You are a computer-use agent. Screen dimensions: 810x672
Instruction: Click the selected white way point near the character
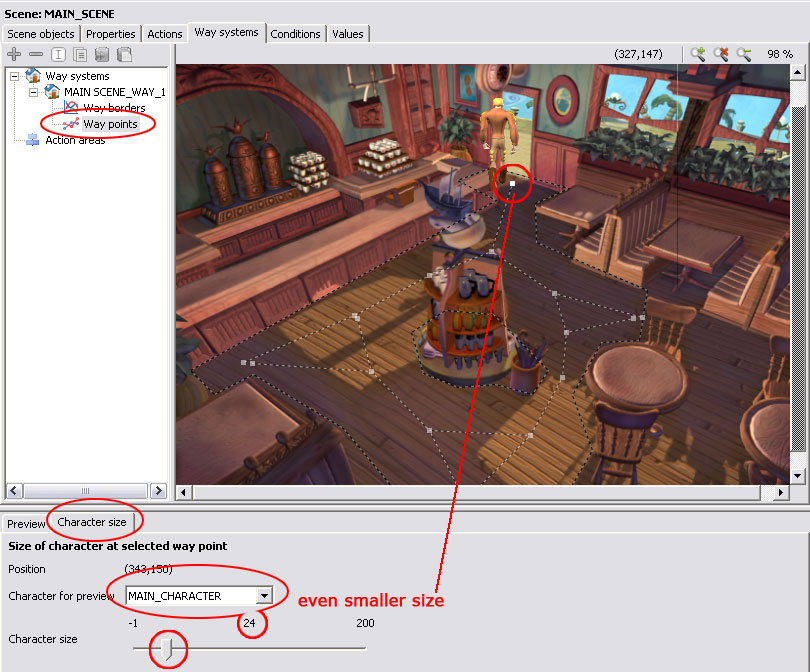pos(512,183)
